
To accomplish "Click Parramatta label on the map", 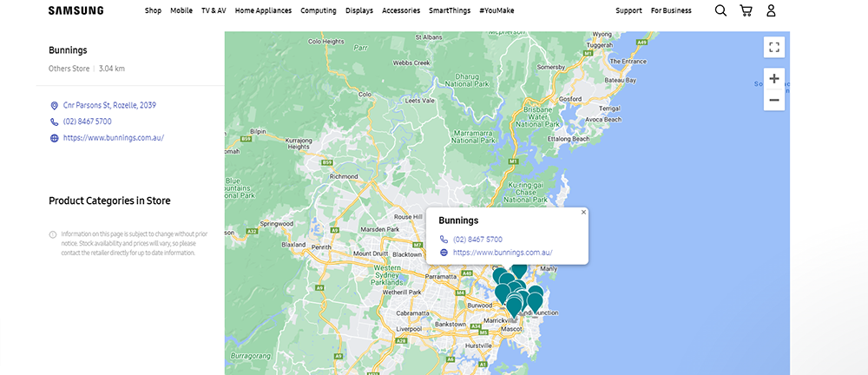I will point(440,276).
